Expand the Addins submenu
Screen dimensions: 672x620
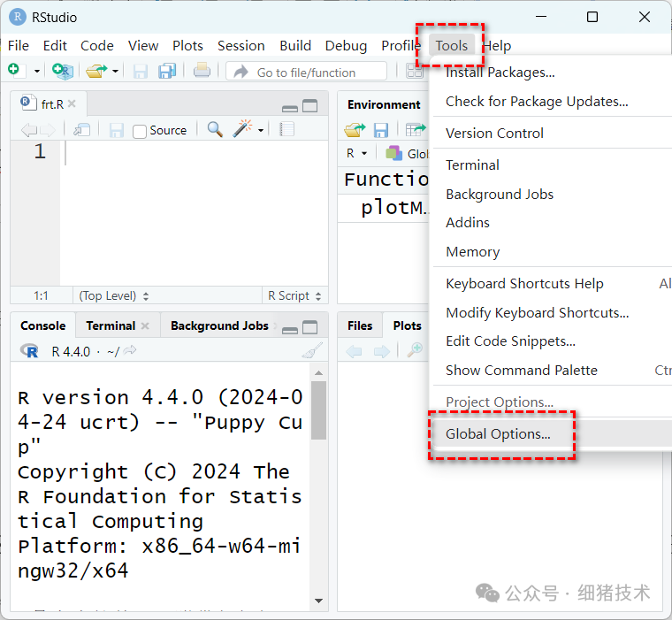click(x=552, y=223)
